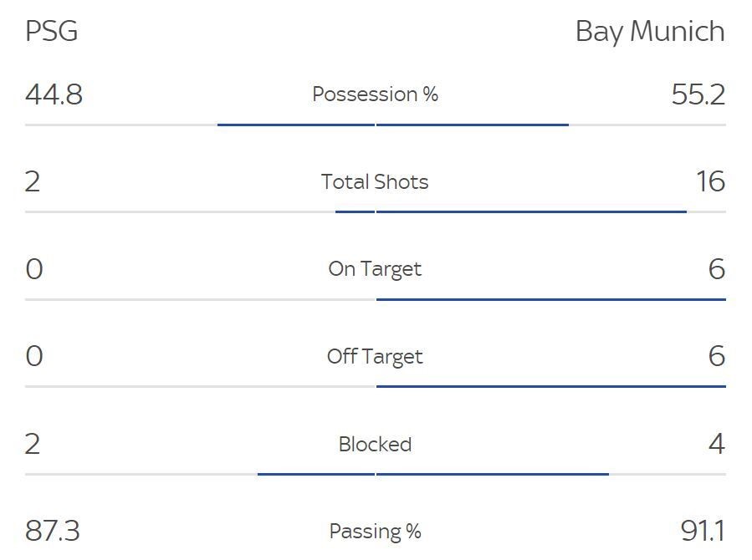The image size is (752, 560).
Task: Click Bay Munich's Off Target value
Action: coord(716,357)
